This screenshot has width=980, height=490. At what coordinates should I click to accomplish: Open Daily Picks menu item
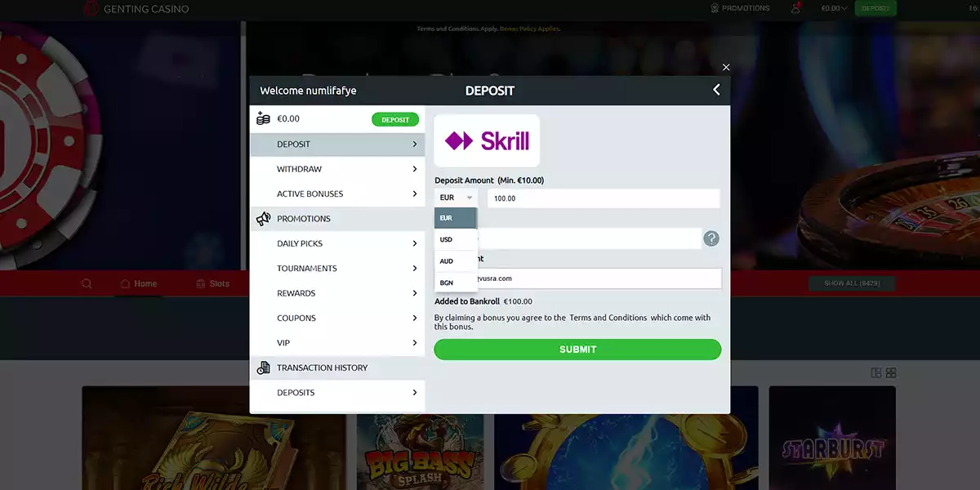pyautogui.click(x=337, y=243)
